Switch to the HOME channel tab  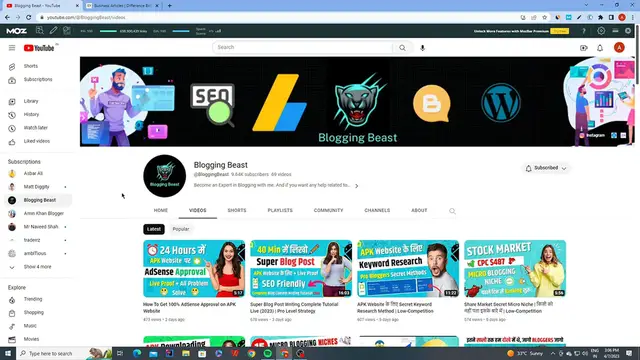161,211
